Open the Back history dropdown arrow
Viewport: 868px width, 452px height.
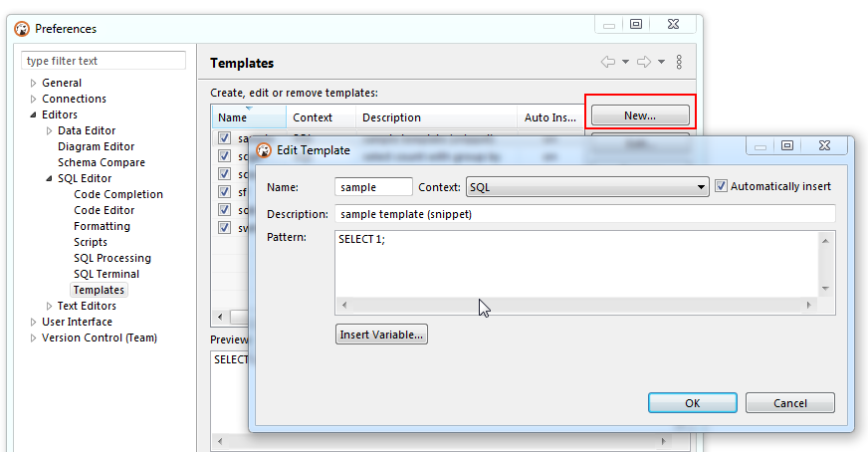pos(625,62)
